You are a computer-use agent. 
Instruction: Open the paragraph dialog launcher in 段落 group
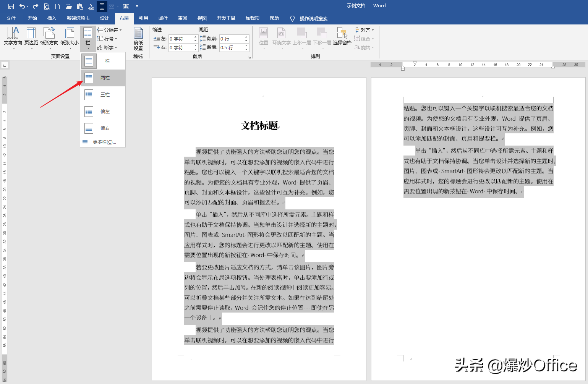249,57
